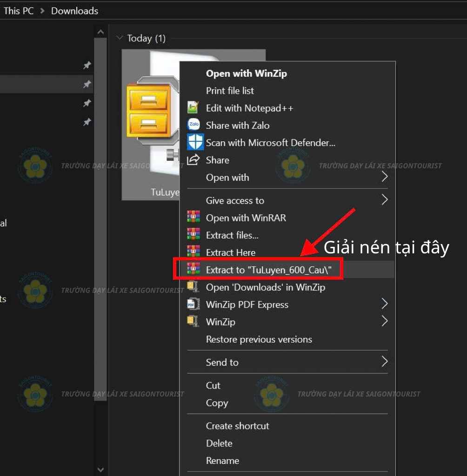Collapse the Today (1) group chevron
This screenshot has height=476, width=467.
120,38
